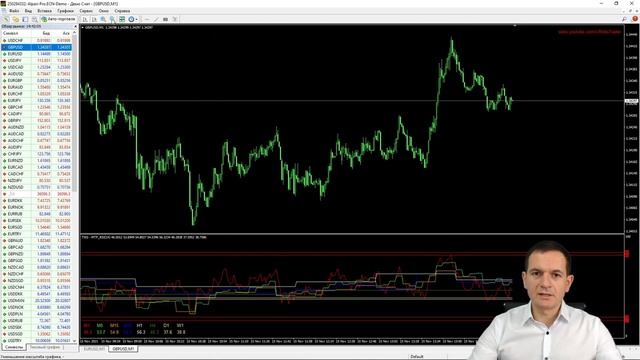
Task: Switch to the Тиковый график tab
Action: point(45,347)
